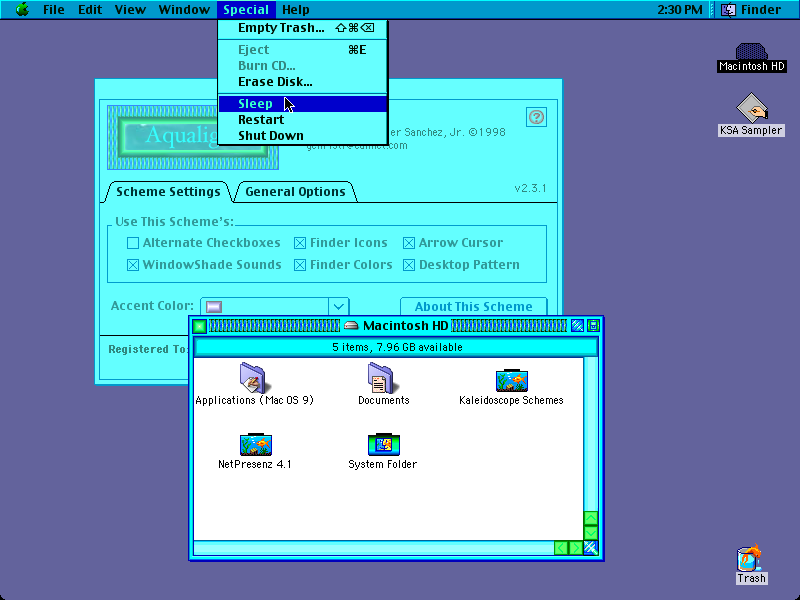
Task: Click the 2:30 PM menu bar clock
Action: pyautogui.click(x=680, y=9)
